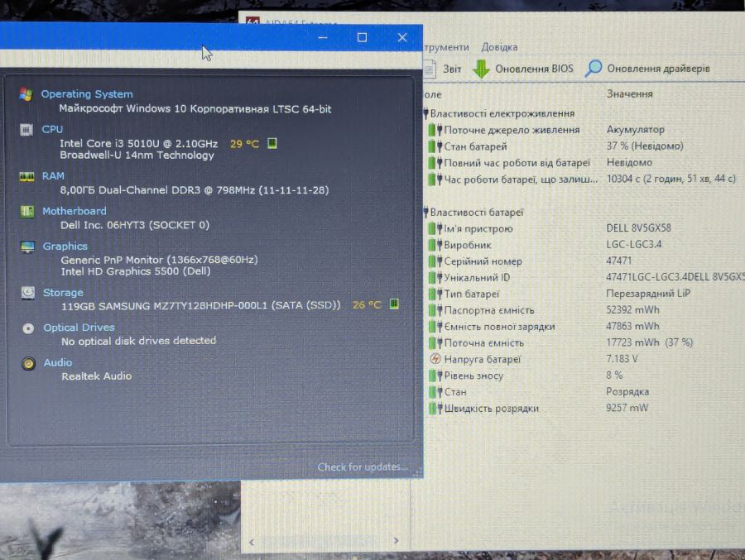Select the Поточне джерело живлення row
Viewport: 745px width, 560px height.
click(x=546, y=130)
